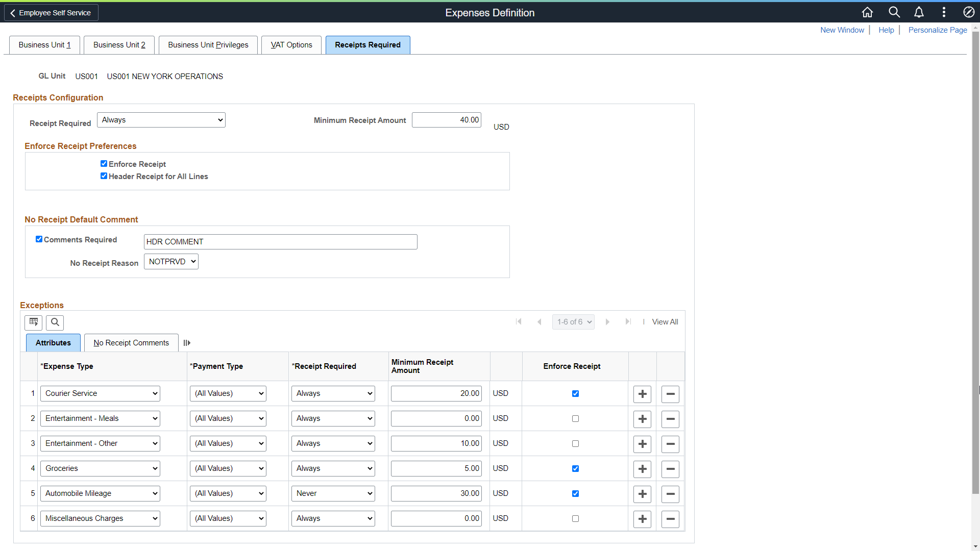The width and height of the screenshot is (980, 551).
Task: Open Payment Type dropdown for Entertainment Other
Action: [228, 443]
